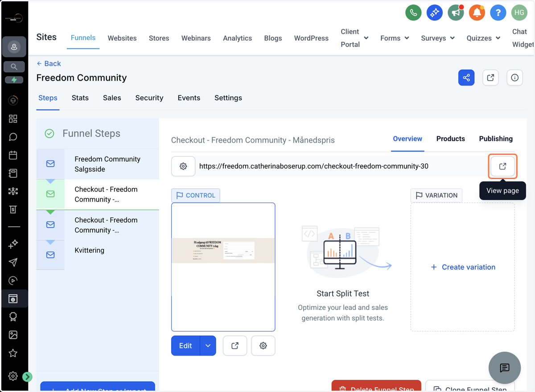535x392 pixels.
Task: Click the sidebar search icon
Action: pos(14,67)
